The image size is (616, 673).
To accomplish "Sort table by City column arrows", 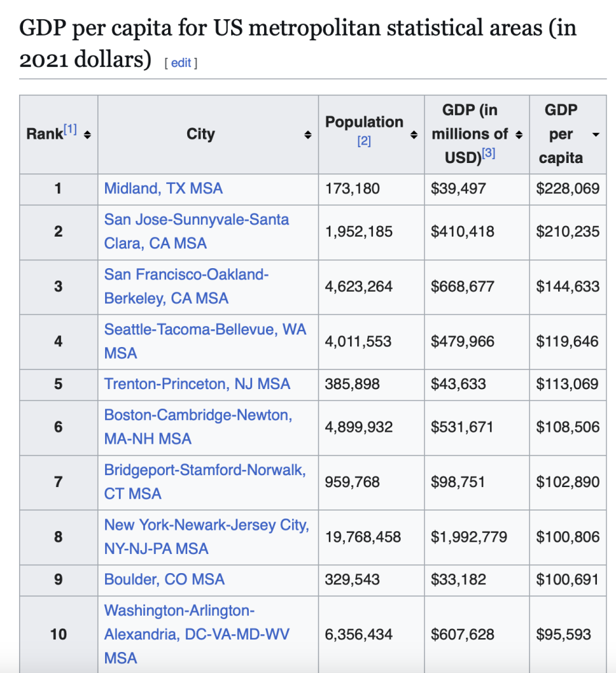I will pos(307,135).
